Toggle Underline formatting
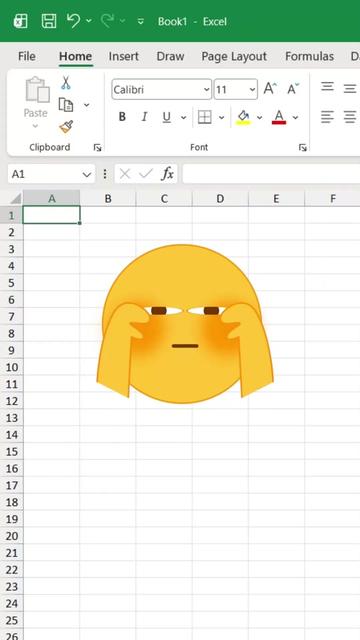360x640 pixels. coord(166,117)
